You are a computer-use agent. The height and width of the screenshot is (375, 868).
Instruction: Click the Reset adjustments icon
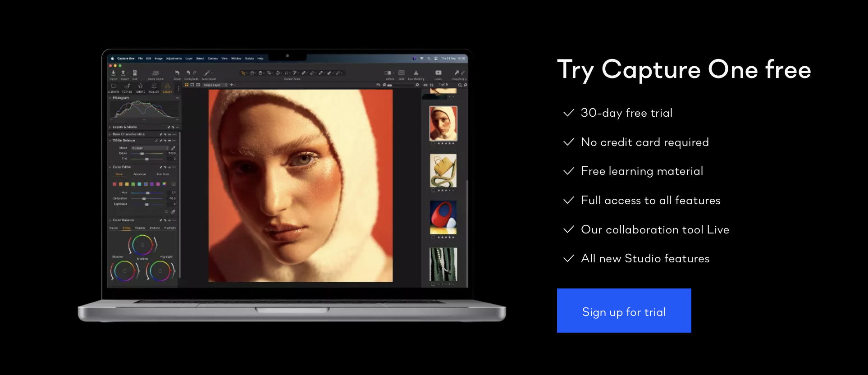click(x=177, y=73)
